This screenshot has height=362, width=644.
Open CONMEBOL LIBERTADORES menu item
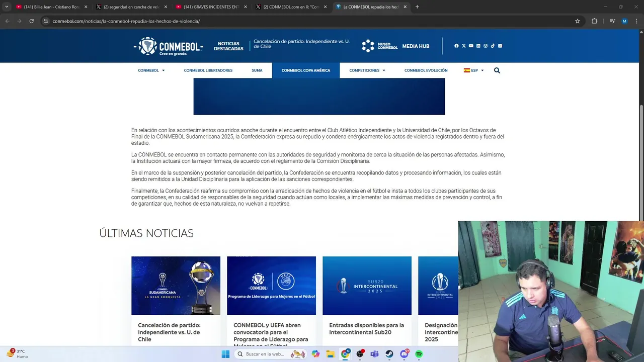pyautogui.click(x=208, y=70)
